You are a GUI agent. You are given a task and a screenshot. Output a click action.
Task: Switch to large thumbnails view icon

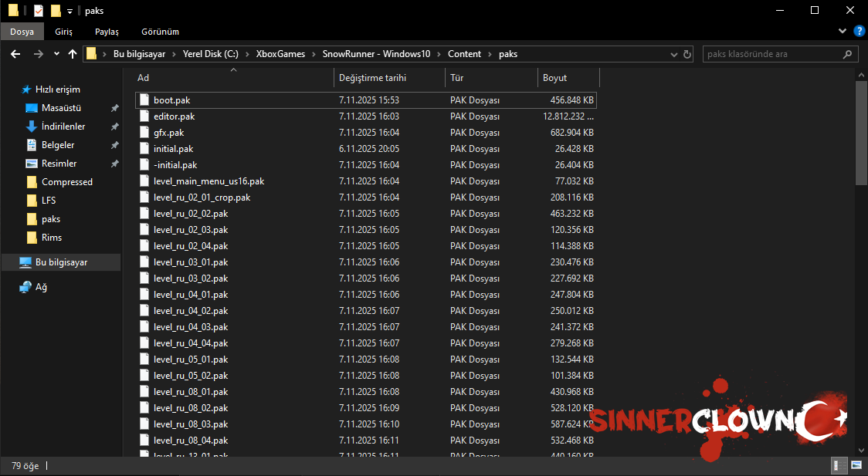pos(856,466)
